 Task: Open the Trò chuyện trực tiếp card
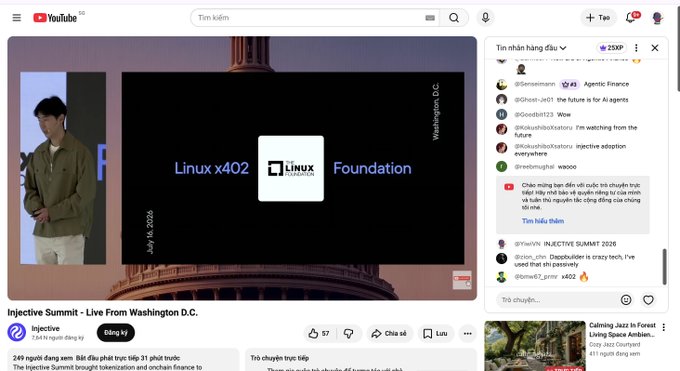pyautogui.click(x=361, y=360)
